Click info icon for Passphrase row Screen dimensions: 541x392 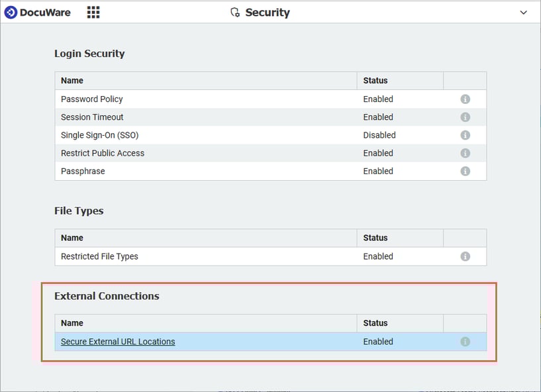tap(465, 171)
